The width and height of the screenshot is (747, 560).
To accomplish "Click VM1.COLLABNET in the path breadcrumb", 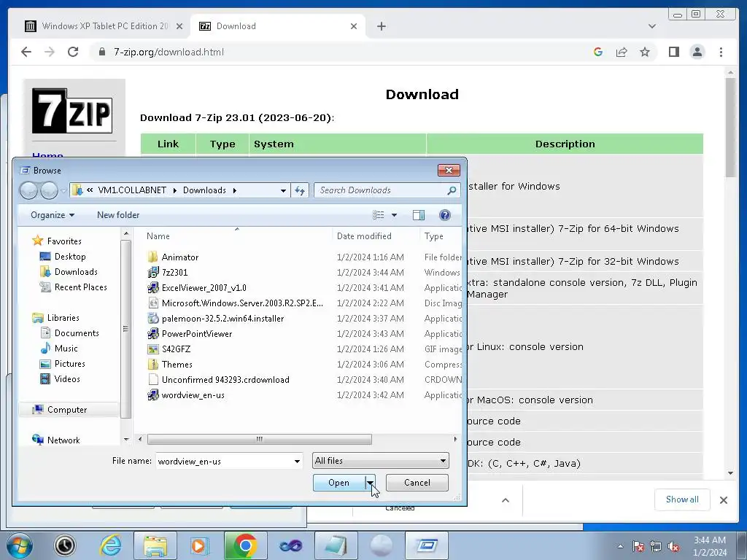I will tap(132, 190).
